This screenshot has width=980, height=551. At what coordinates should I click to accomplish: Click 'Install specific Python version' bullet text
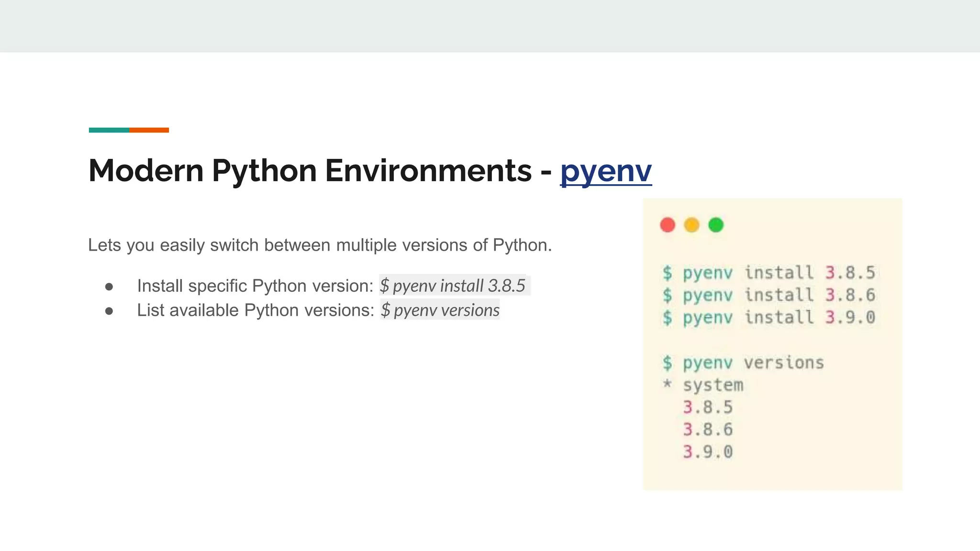[x=255, y=286]
